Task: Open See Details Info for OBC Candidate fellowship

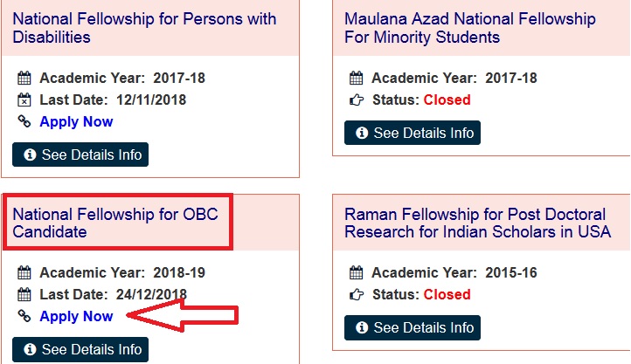Action: tap(80, 349)
